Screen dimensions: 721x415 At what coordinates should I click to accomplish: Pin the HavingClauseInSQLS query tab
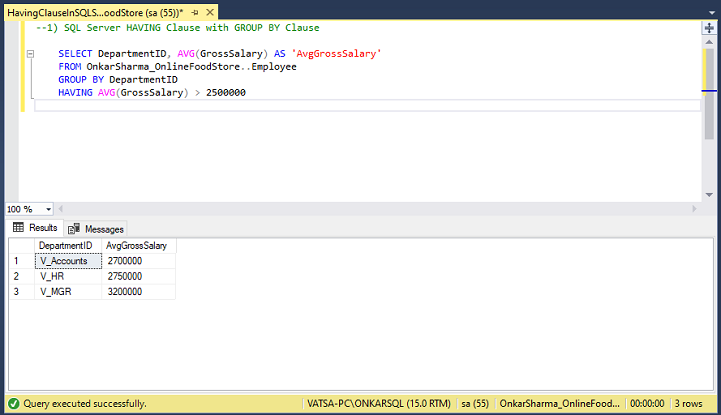(x=195, y=13)
